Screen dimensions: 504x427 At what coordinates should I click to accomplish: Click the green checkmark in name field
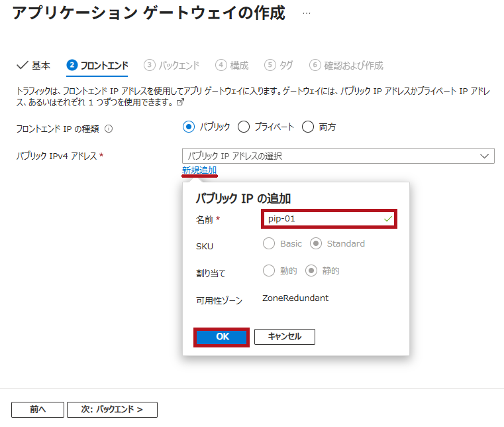point(388,218)
